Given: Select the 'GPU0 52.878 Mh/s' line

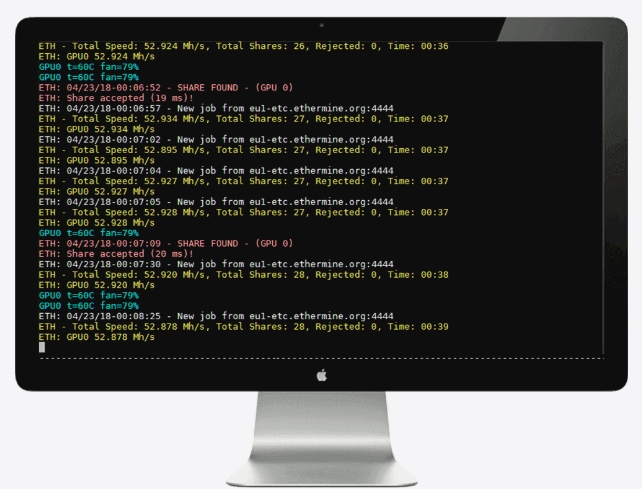Looking at the screenshot, I should point(96,337).
